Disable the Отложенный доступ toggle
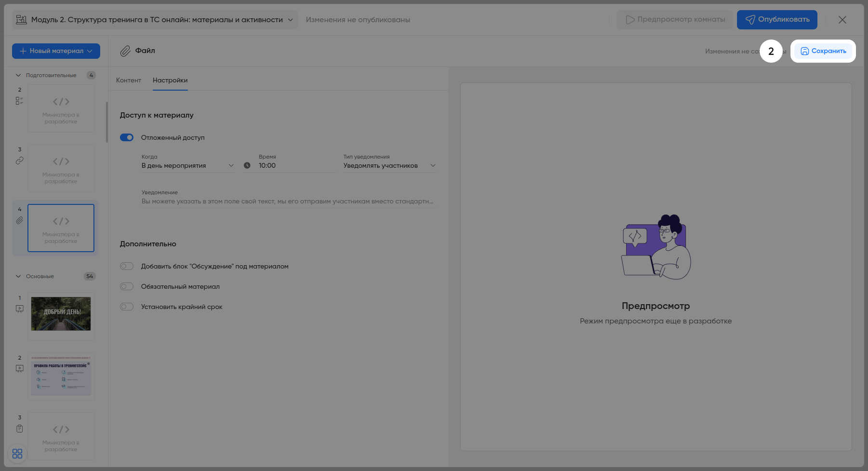This screenshot has width=868, height=471. (127, 137)
